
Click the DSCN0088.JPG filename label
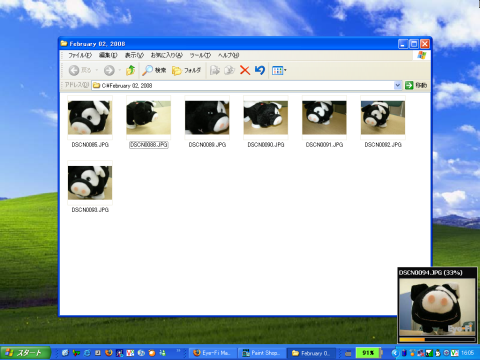[x=149, y=145]
